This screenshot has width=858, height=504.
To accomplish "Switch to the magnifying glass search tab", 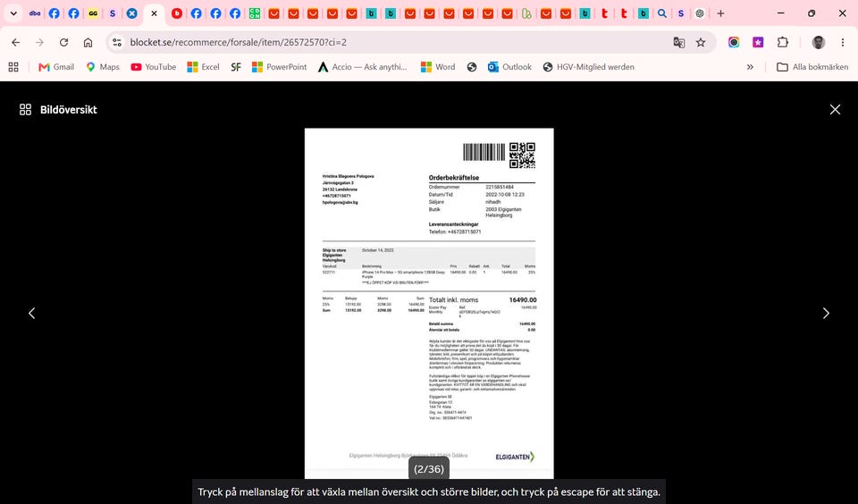I will [662, 13].
